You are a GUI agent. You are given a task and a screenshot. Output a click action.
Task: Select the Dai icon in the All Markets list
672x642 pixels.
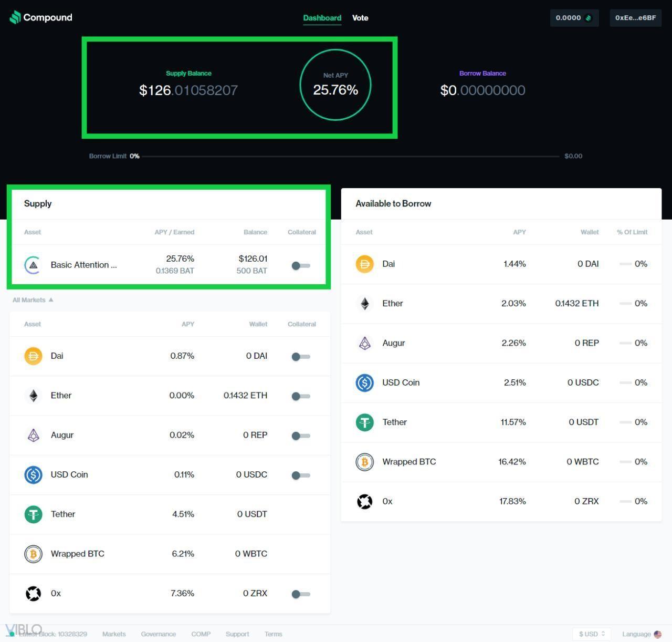pos(33,356)
